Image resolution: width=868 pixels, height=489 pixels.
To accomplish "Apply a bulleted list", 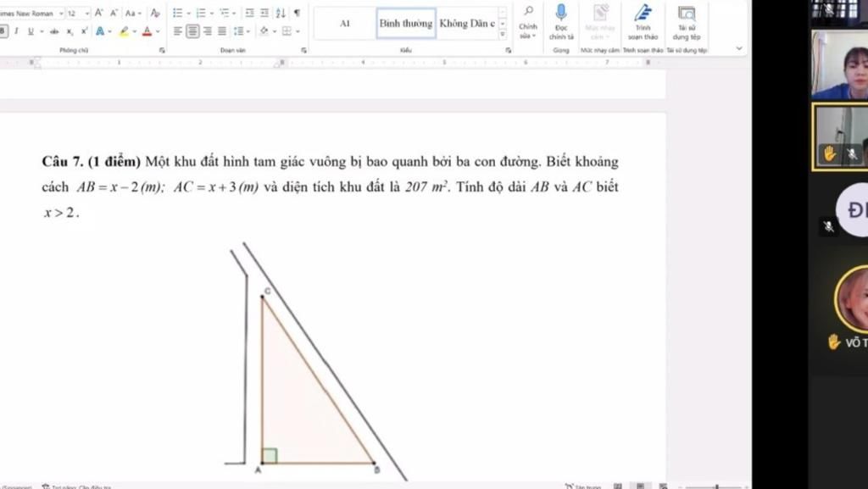I will 178,13.
